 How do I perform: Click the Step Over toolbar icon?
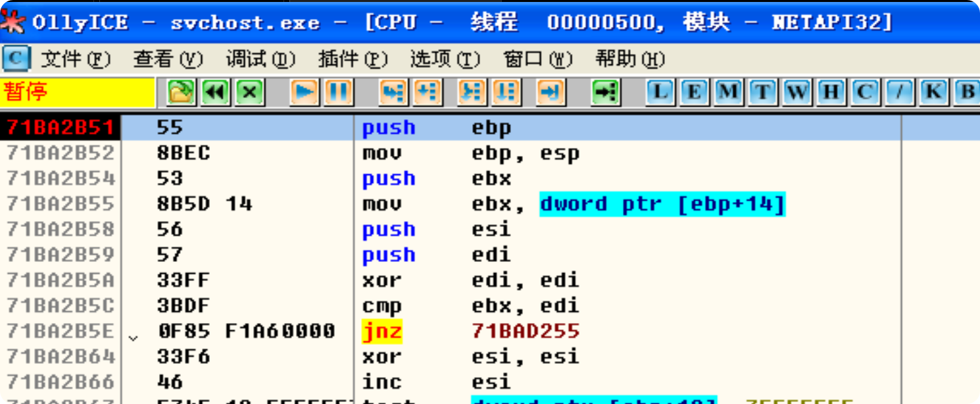click(427, 92)
